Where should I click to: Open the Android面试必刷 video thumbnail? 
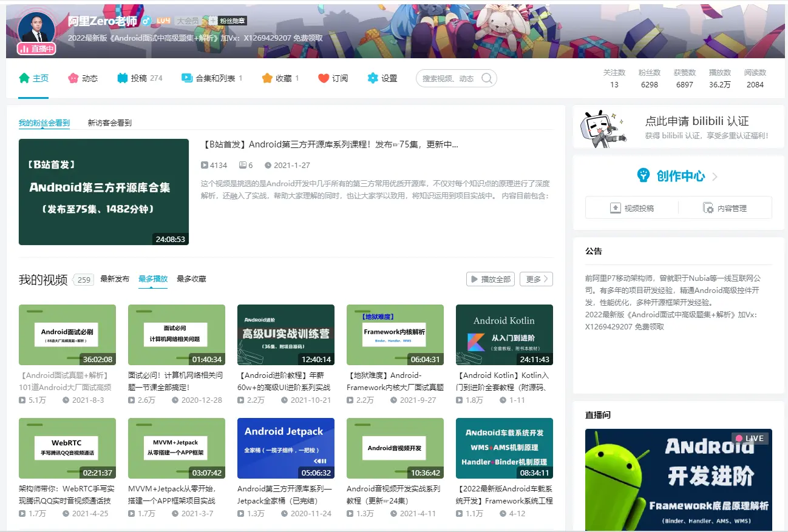67,335
